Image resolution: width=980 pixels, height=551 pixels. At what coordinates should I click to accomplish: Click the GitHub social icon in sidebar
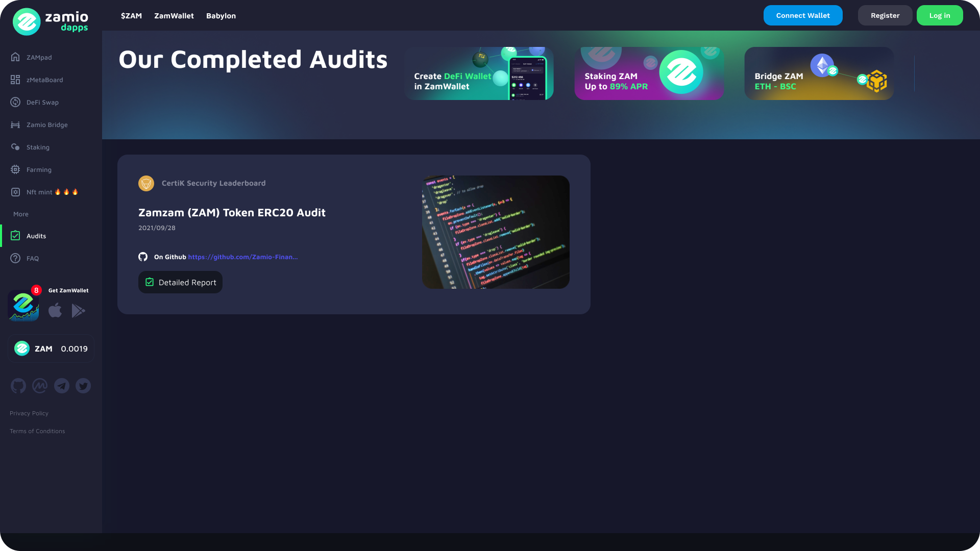(18, 386)
